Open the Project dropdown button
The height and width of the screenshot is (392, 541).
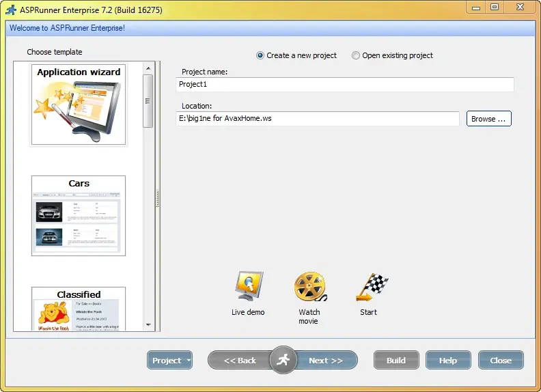tap(170, 361)
